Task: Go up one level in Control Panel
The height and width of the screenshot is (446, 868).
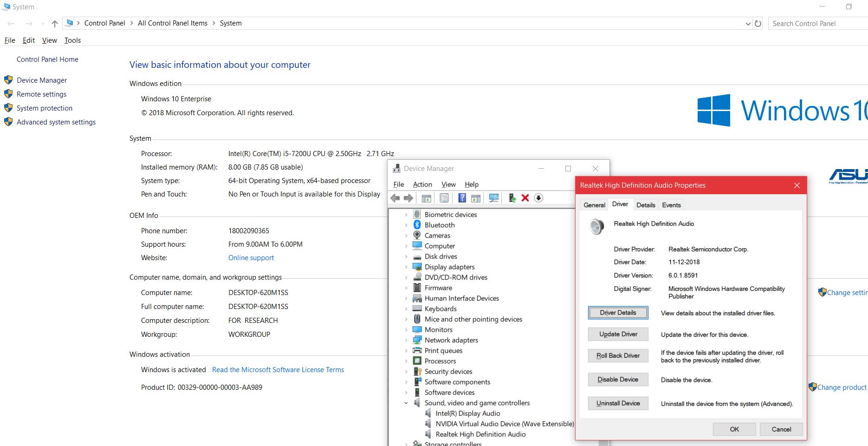Action: (55, 23)
